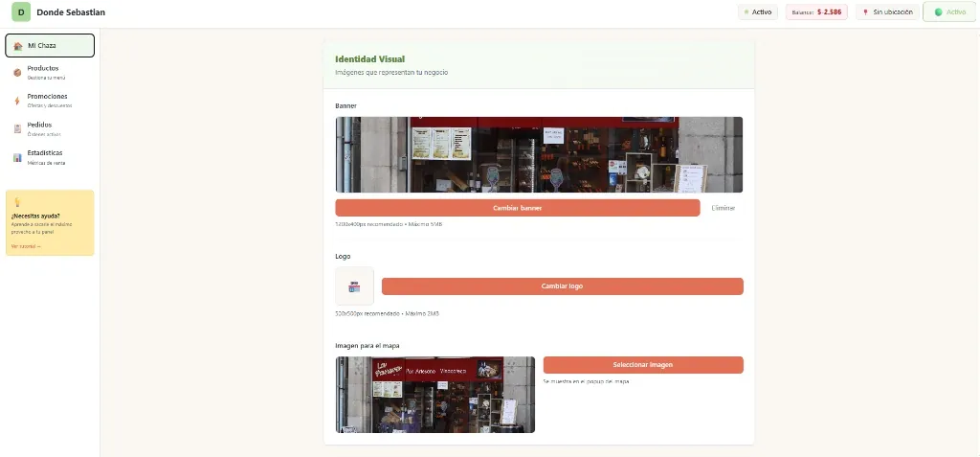The image size is (980, 457).
Task: Open Promociones in the sidebar
Action: point(50,101)
